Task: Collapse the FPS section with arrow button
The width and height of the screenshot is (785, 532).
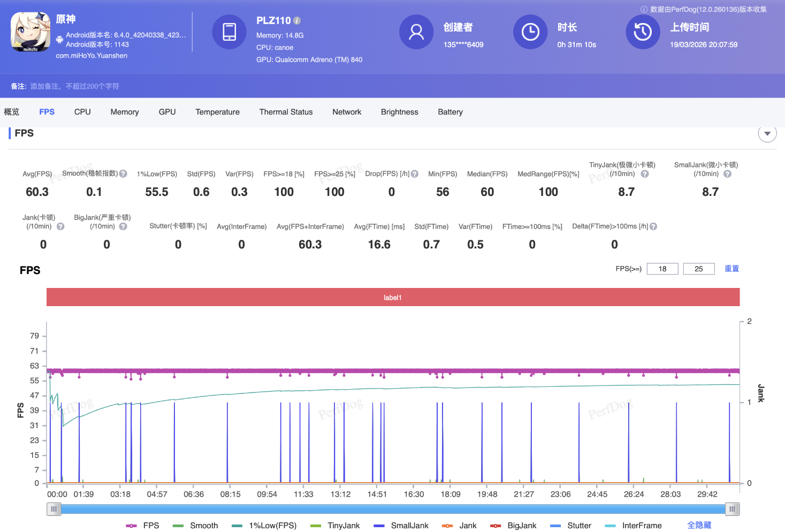Action: pos(767,133)
